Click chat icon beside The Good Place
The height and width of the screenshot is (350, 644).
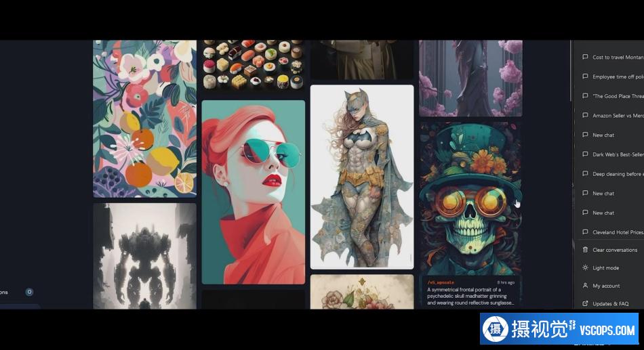click(x=585, y=95)
